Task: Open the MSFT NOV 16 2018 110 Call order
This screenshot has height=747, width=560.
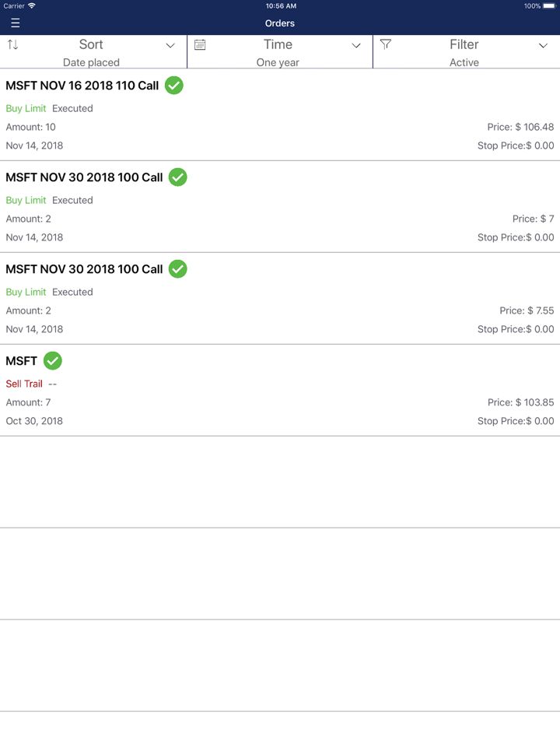Action: click(82, 86)
